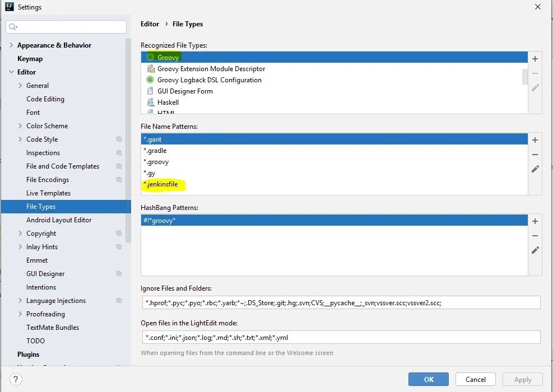This screenshot has width=553, height=392.
Task: Remove the selected file name pattern
Action: 535,155
